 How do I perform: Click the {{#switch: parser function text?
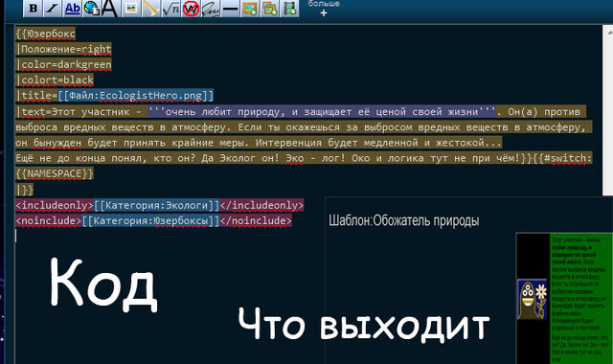[562, 158]
